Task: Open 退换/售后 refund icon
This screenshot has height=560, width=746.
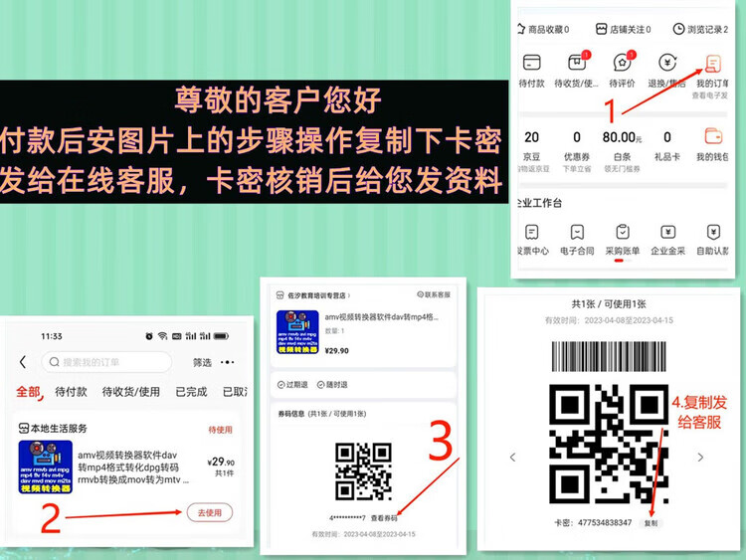Action: 667,63
